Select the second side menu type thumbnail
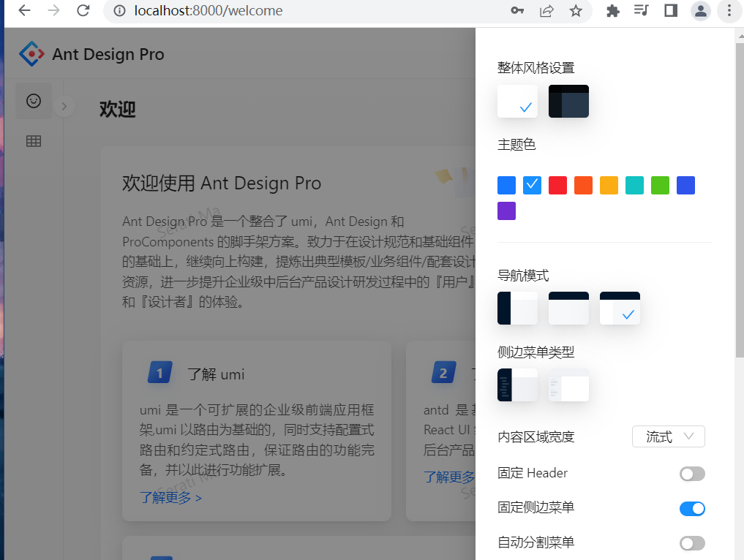Image resolution: width=744 pixels, height=560 pixels. [x=568, y=385]
